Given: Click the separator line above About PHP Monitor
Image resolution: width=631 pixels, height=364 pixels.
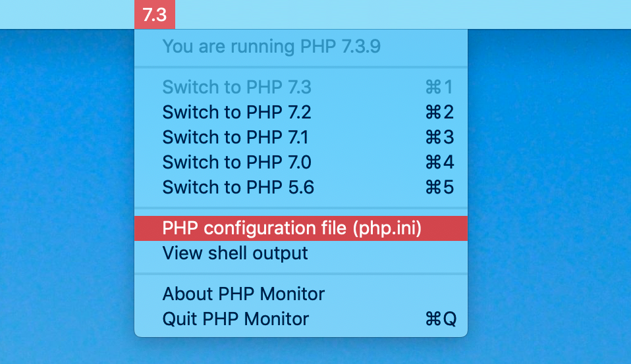Looking at the screenshot, I should pos(301,274).
